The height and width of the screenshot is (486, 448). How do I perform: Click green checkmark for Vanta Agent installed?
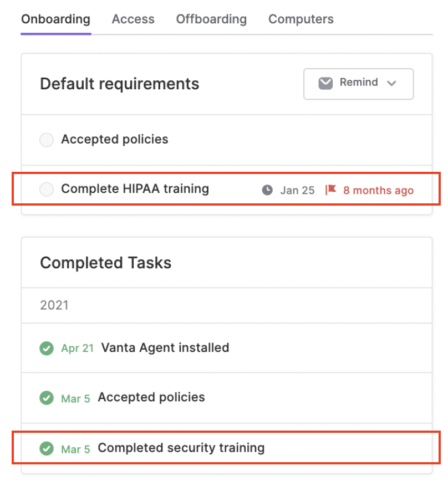(47, 348)
